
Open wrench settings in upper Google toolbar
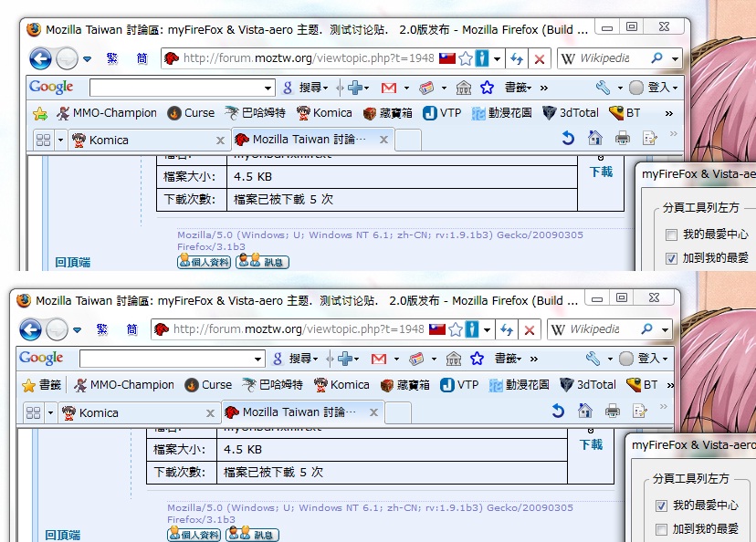click(603, 88)
